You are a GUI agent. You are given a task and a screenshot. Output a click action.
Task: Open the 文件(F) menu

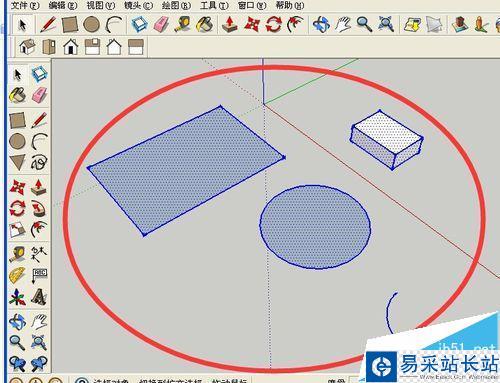(24, 5)
